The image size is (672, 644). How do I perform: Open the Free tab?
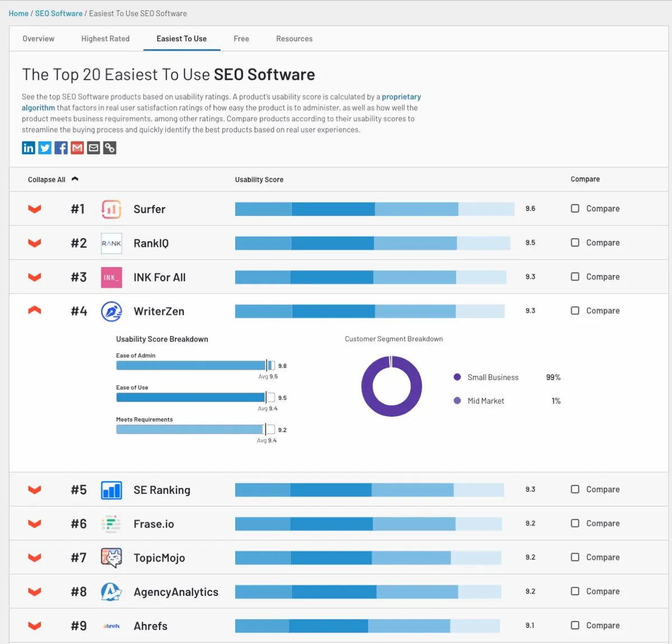click(241, 39)
